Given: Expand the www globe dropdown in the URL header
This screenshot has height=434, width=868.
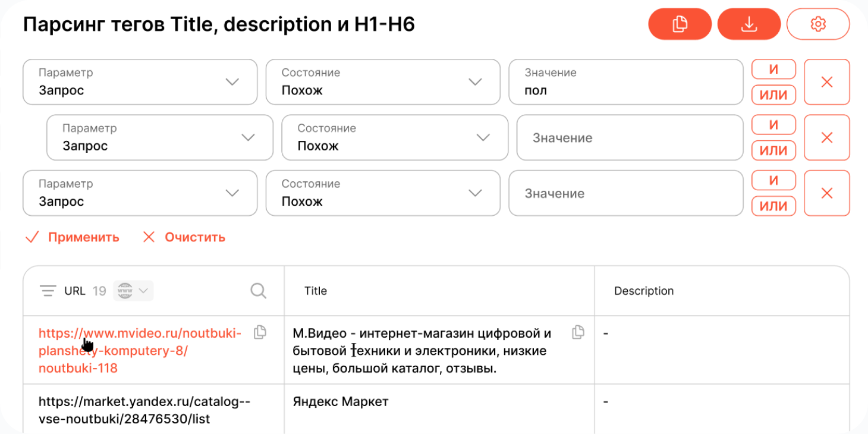Looking at the screenshot, I should point(133,291).
